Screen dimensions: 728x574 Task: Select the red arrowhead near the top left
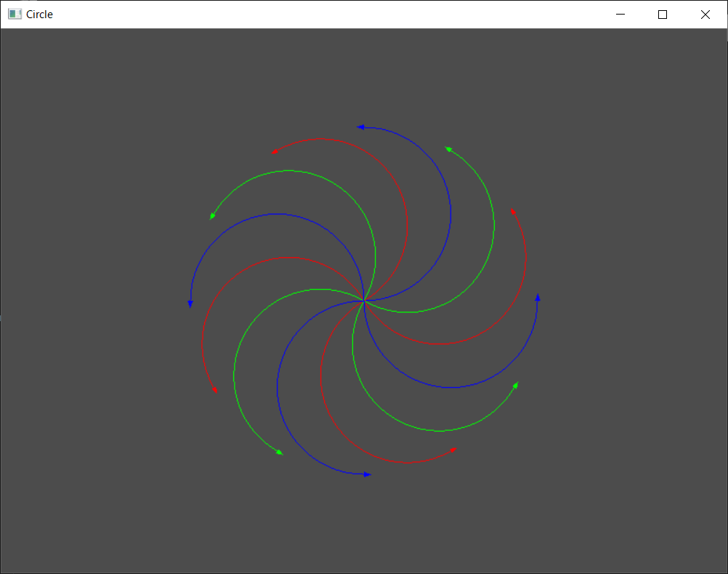(x=274, y=151)
